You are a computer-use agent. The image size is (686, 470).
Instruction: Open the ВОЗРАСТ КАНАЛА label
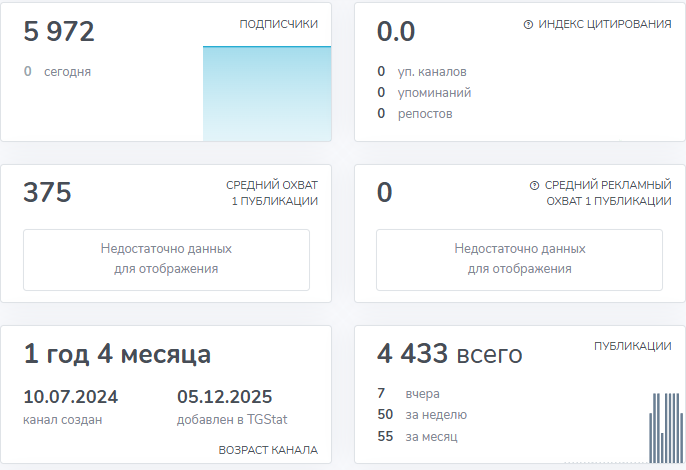268,451
